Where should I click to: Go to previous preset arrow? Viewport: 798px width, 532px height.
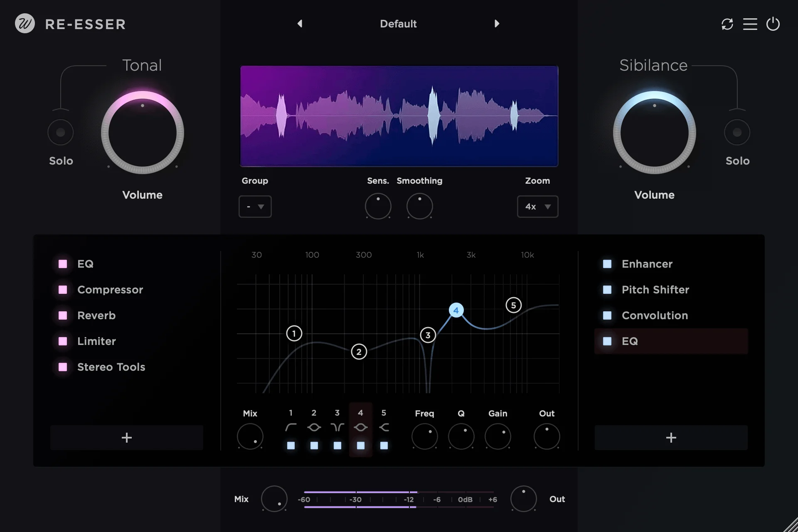[x=300, y=24]
